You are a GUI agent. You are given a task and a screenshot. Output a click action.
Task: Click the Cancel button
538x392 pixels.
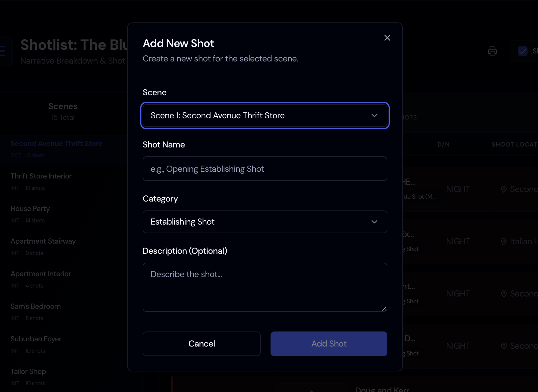(201, 344)
